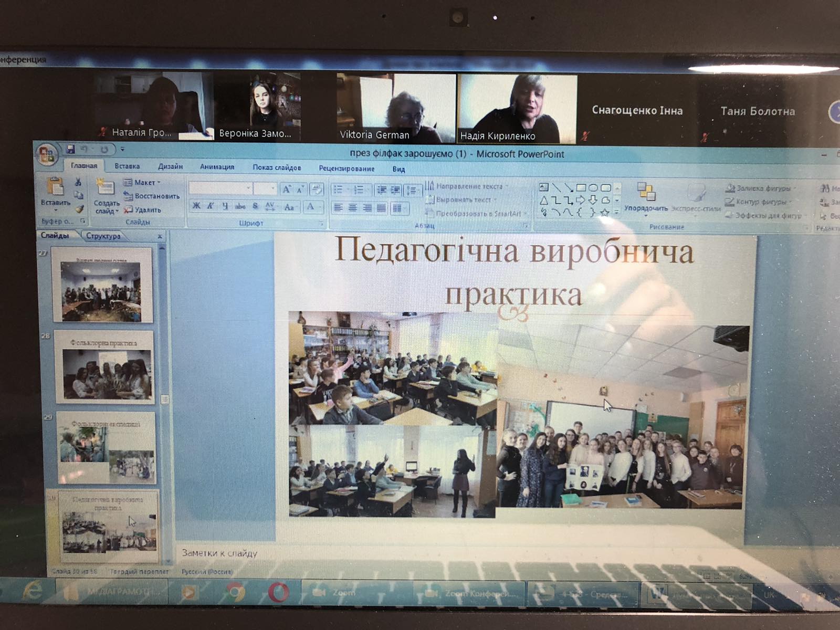
Task: Click the Cut scissors icon
Action: click(78, 182)
